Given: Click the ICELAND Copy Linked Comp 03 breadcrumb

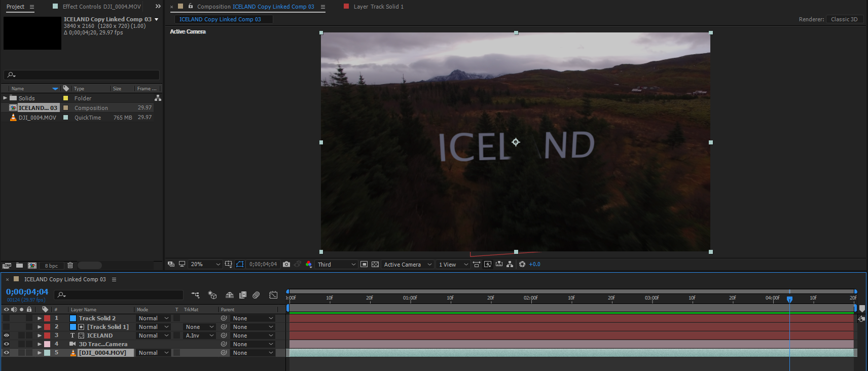Looking at the screenshot, I should click(x=220, y=19).
